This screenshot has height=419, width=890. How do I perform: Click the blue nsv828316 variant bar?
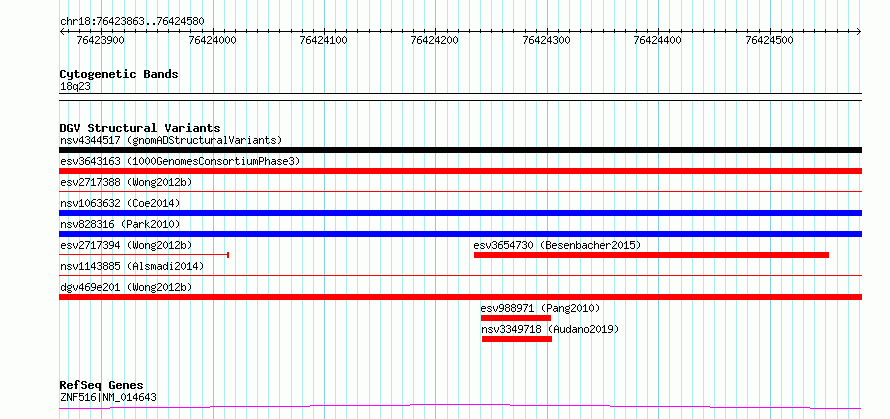coord(460,234)
